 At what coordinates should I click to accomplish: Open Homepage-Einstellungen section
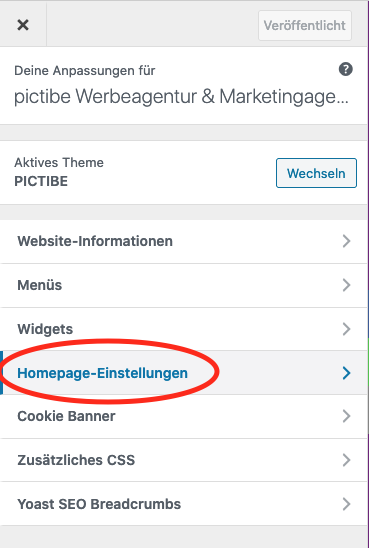coord(184,373)
